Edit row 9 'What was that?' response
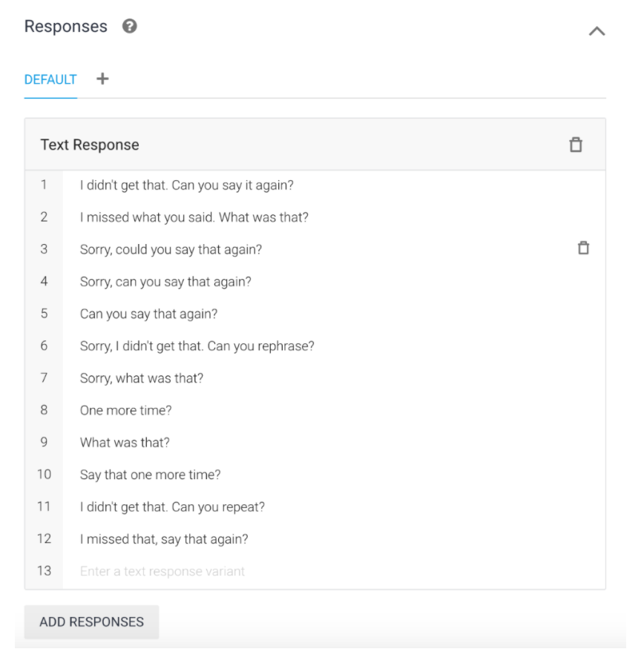Screen dimensions: 644x669 [125, 443]
